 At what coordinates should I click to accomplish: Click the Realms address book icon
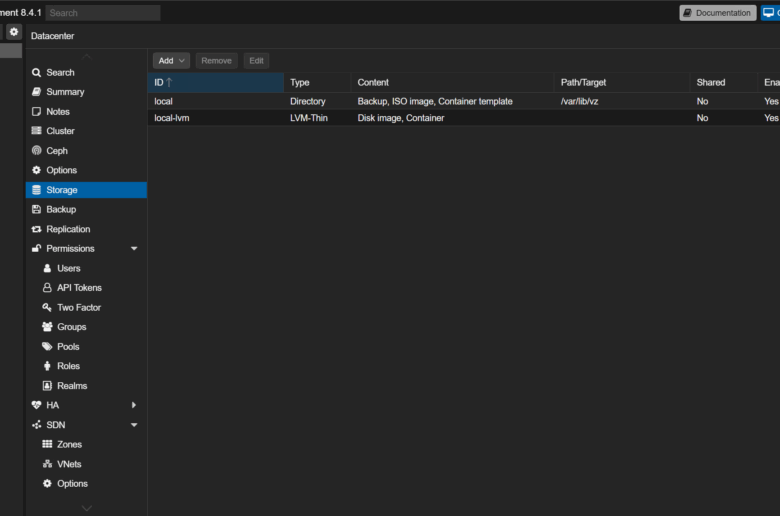click(x=47, y=386)
